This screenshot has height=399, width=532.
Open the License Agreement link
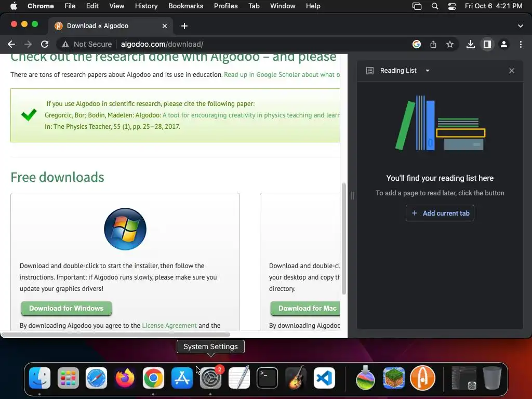tap(169, 325)
